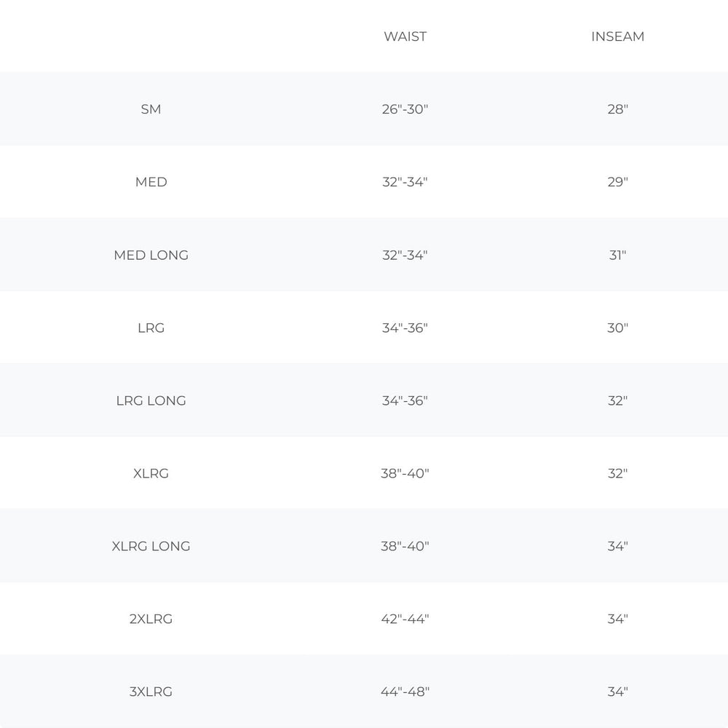Select the SM size label
Screen dimensions: 728x728
[151, 109]
